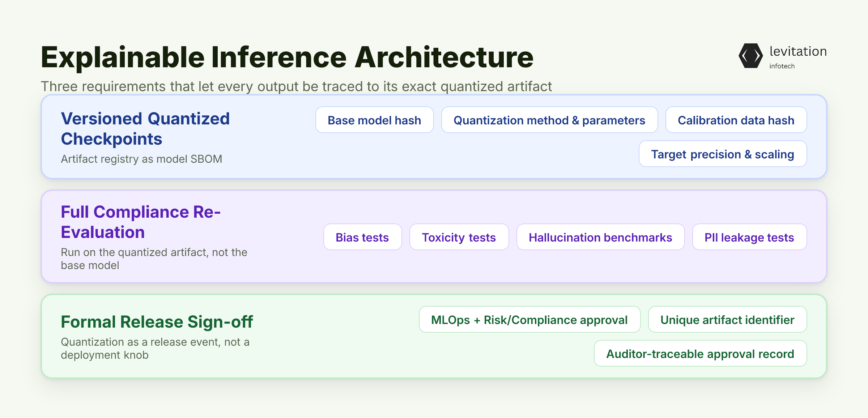
Task: Click the Versioned Quantized Checkpoints heading
Action: pyautogui.click(x=145, y=129)
